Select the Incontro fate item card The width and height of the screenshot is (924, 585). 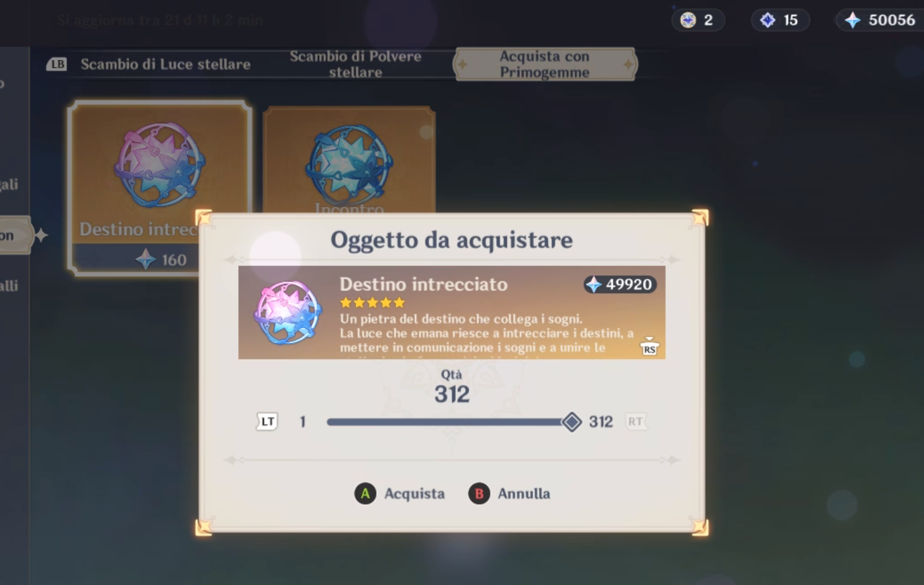click(x=349, y=160)
